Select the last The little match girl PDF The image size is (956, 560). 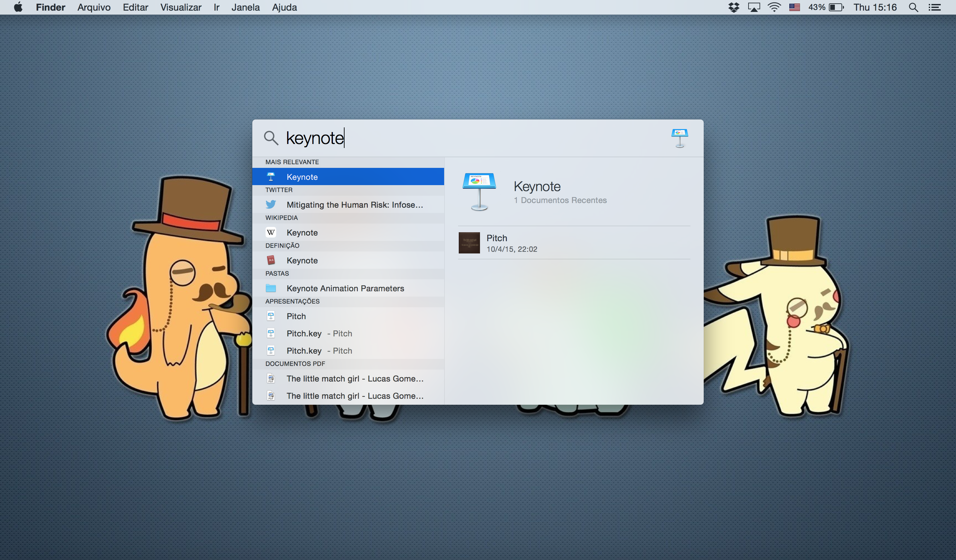coord(348,396)
